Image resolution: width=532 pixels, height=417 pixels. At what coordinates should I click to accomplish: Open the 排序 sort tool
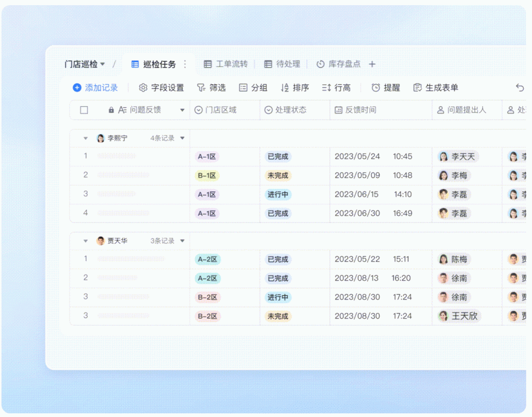(x=295, y=88)
